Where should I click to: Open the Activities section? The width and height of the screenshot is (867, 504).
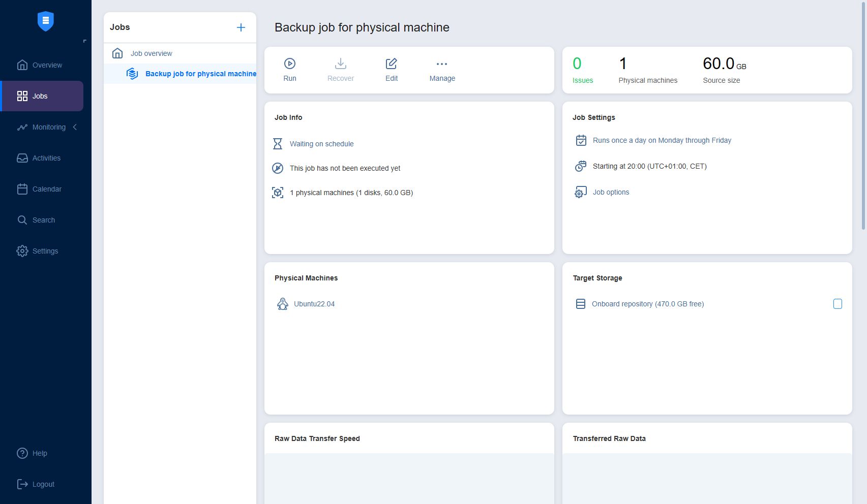[46, 158]
